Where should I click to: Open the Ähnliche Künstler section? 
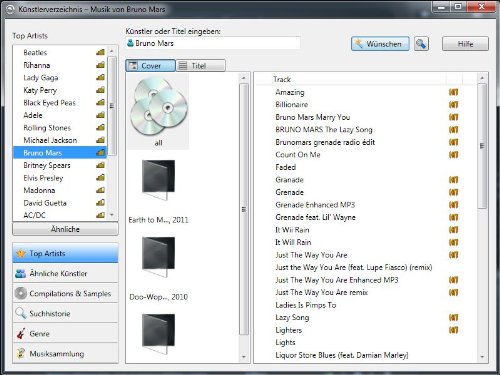65,274
